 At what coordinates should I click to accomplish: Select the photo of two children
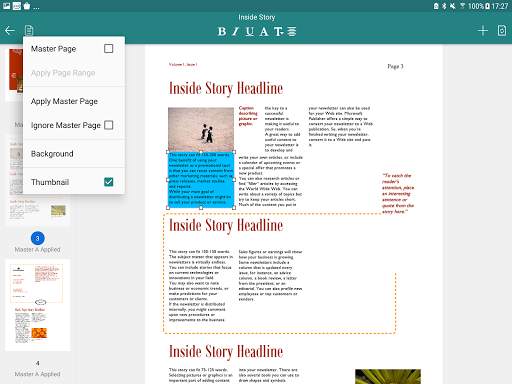pos(201,129)
